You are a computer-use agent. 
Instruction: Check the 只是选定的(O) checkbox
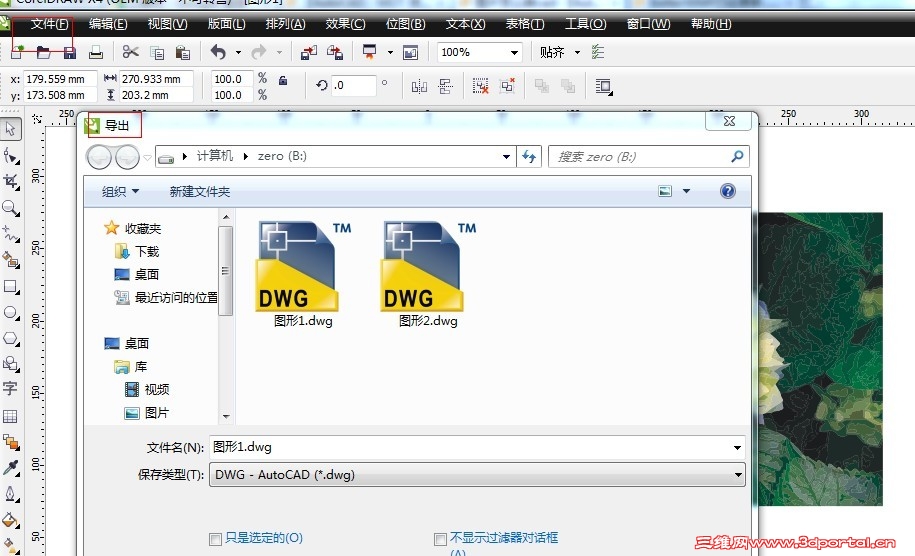point(215,538)
